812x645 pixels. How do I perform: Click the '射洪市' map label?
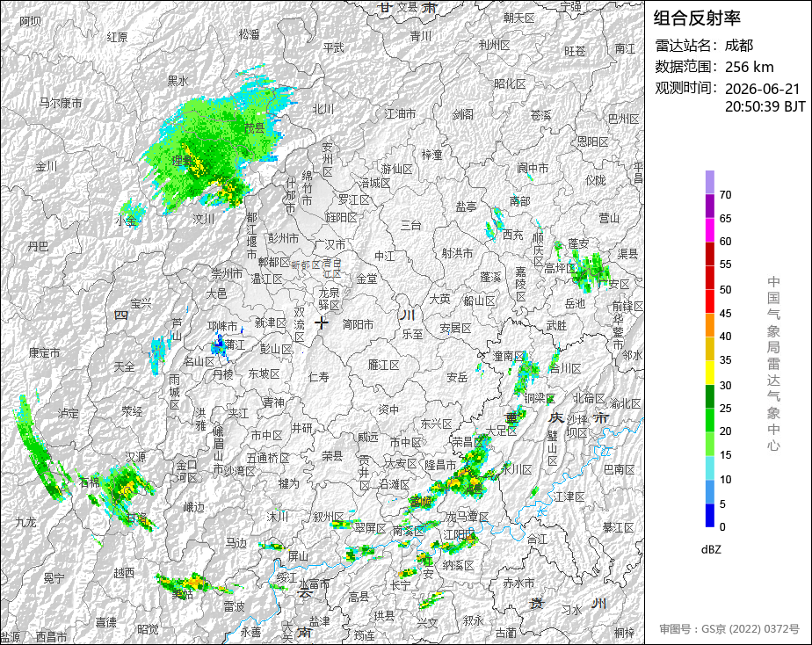pyautogui.click(x=457, y=253)
